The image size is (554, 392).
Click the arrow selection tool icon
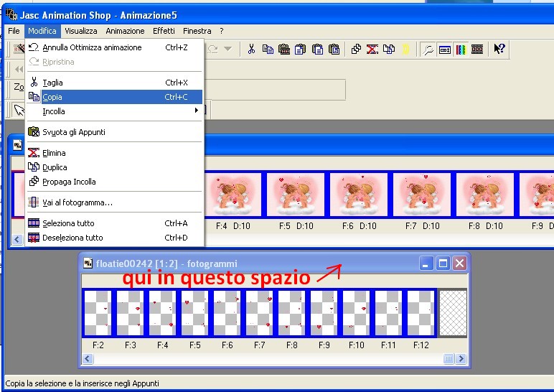click(19, 110)
